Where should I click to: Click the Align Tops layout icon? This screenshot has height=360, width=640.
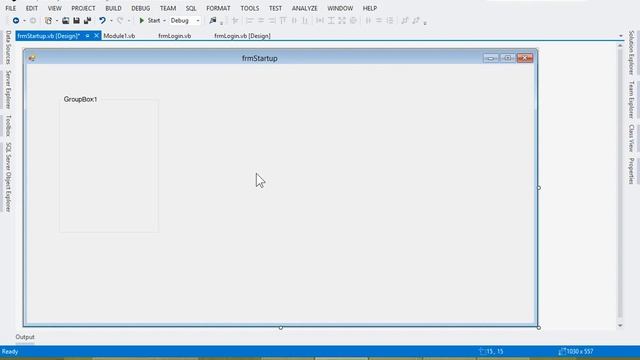pyautogui.click(x=283, y=20)
